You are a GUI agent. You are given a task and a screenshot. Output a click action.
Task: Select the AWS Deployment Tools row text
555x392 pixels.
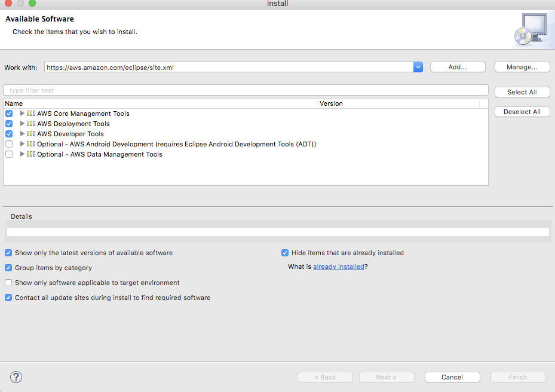[73, 124]
